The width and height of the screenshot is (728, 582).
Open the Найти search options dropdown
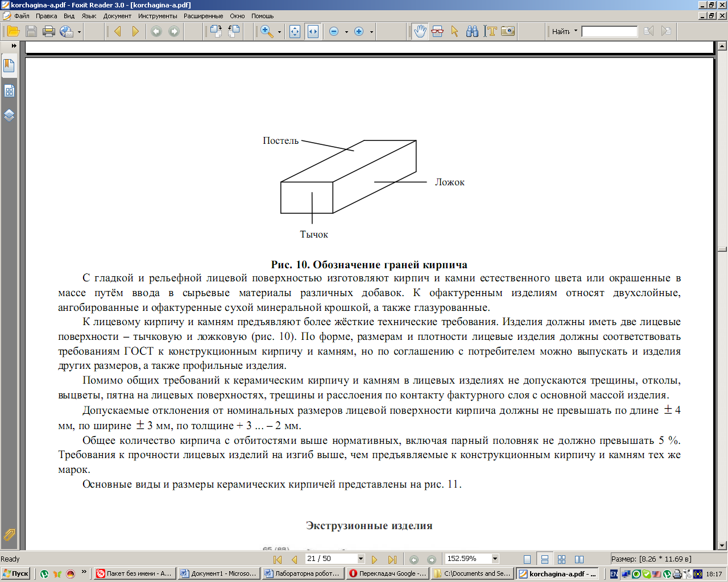576,31
